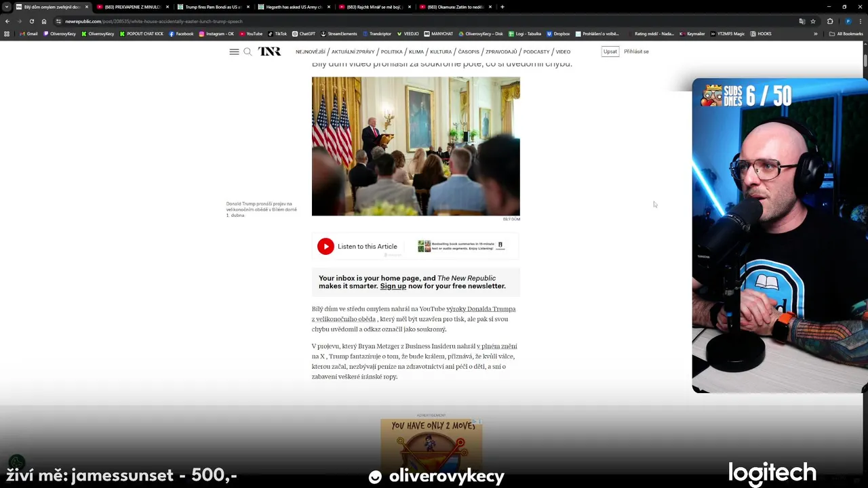Open ZPRAVODAJŮ section
868x488 pixels.
(501, 52)
